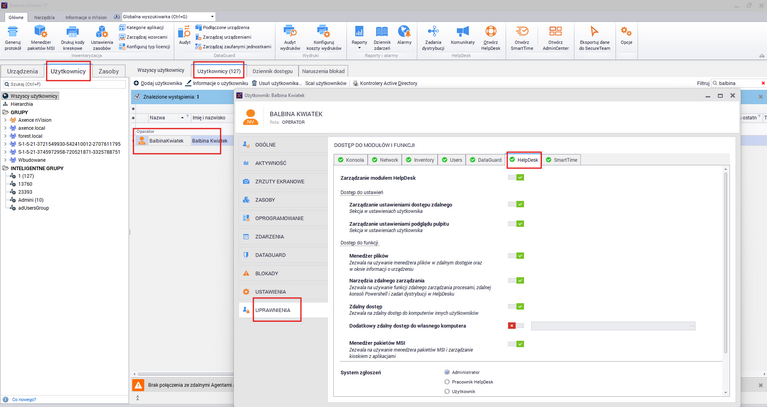The image size is (767, 407).
Task: Click Konfiguruj typ licencji item
Action: [x=144, y=46]
